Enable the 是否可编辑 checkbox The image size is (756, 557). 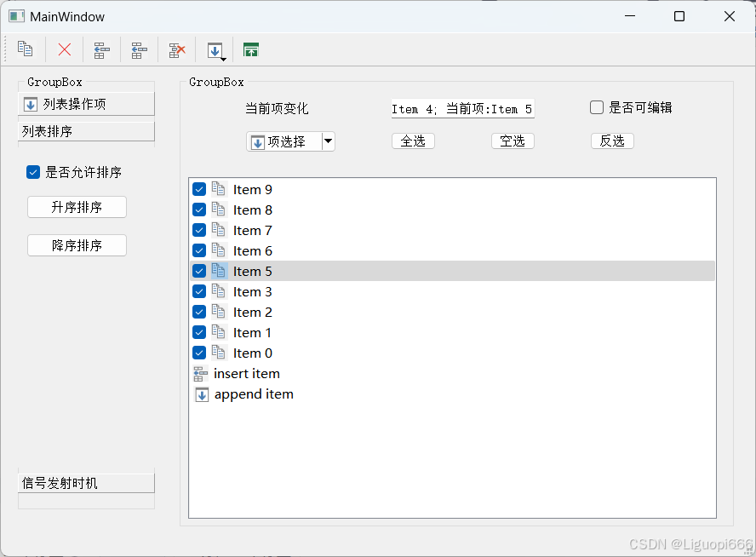[x=596, y=106]
